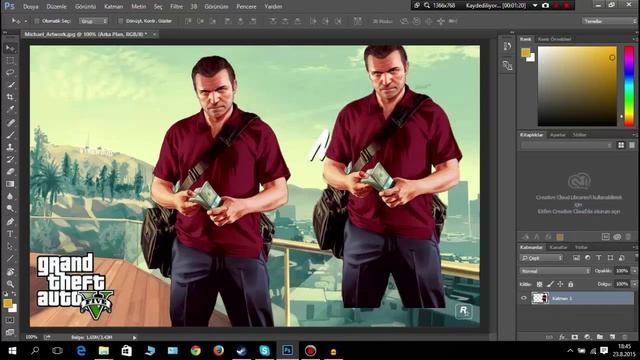Toggle lock position
The image size is (640, 360).
[x=560, y=284]
